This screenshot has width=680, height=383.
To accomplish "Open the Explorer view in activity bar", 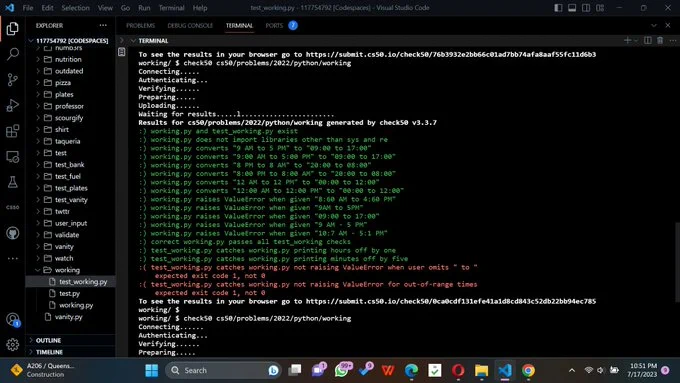I will 13,29.
